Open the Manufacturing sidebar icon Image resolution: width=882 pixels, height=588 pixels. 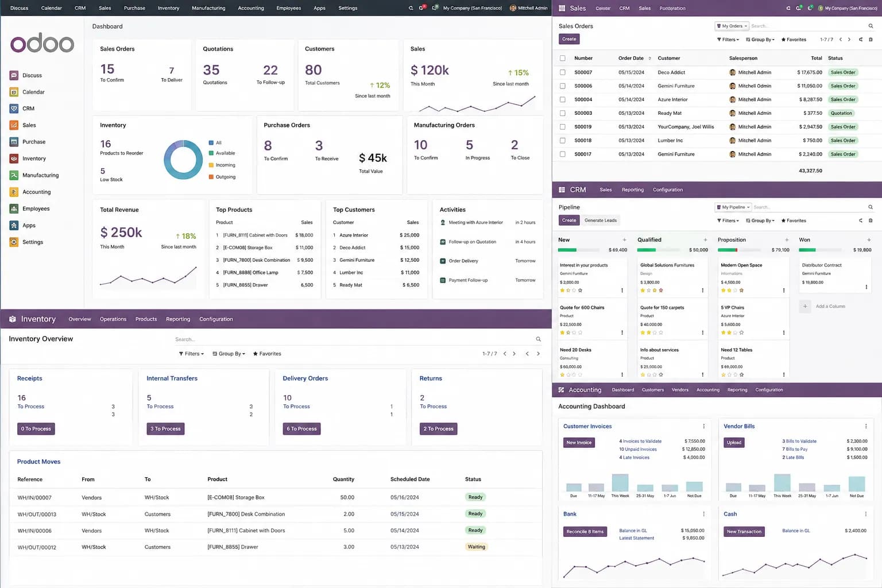pyautogui.click(x=14, y=175)
